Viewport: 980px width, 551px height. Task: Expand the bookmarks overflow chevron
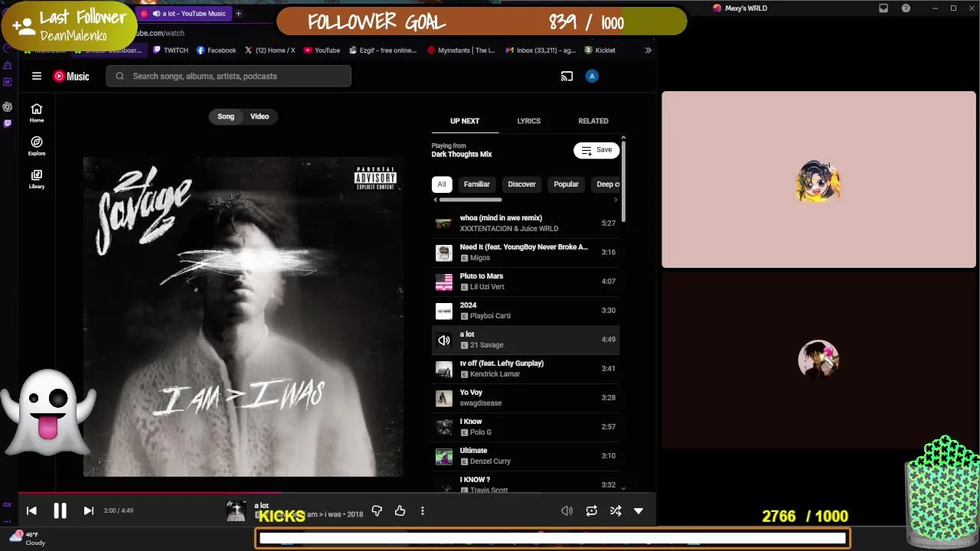pyautogui.click(x=648, y=51)
